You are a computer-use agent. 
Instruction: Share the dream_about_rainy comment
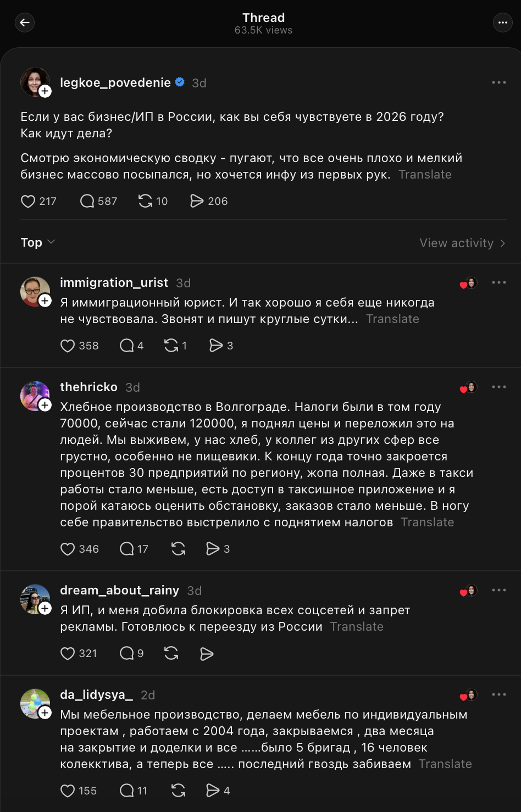(x=207, y=654)
